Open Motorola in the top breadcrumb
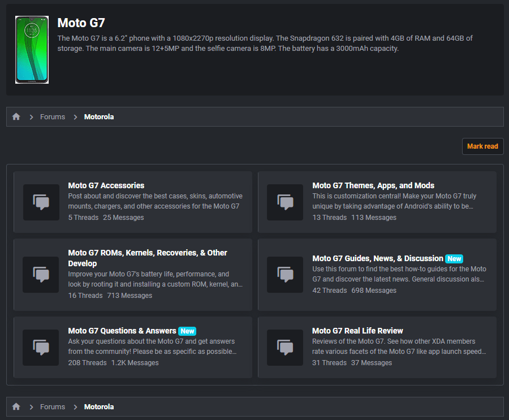509x420 pixels. coord(99,117)
